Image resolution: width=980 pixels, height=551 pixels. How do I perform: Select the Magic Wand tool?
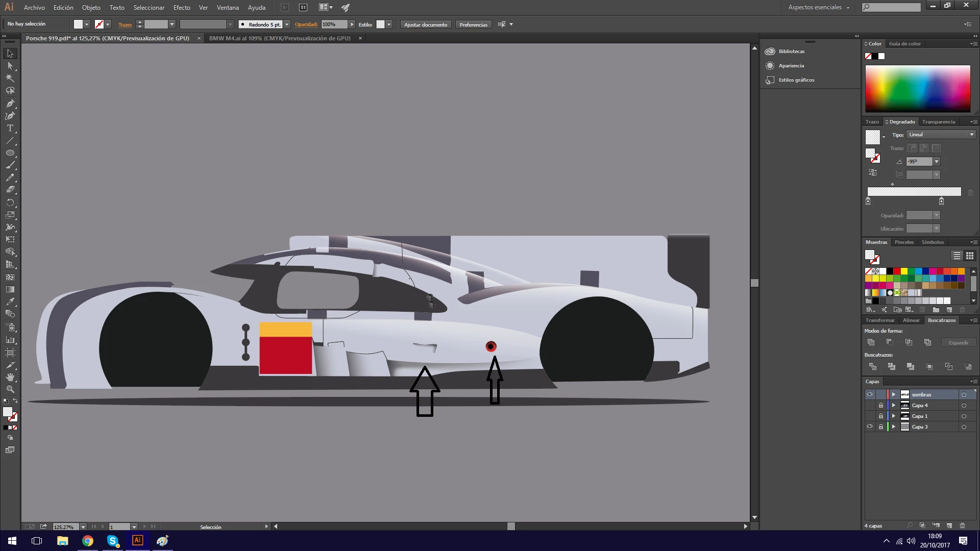pos(10,78)
